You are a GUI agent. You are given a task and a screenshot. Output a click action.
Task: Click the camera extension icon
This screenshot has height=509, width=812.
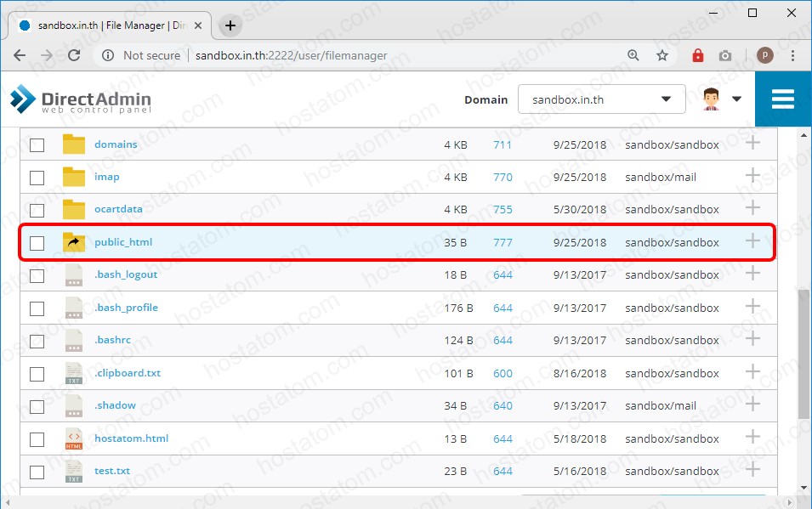[725, 55]
